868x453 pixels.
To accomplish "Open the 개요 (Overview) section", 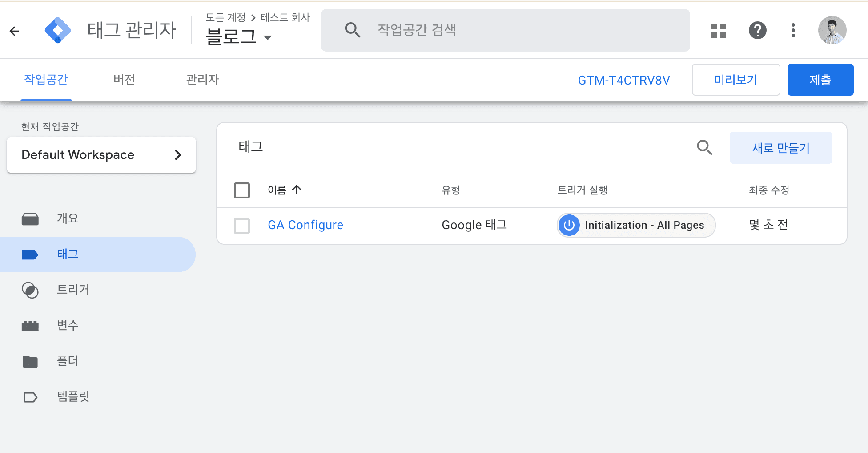I will 68,218.
